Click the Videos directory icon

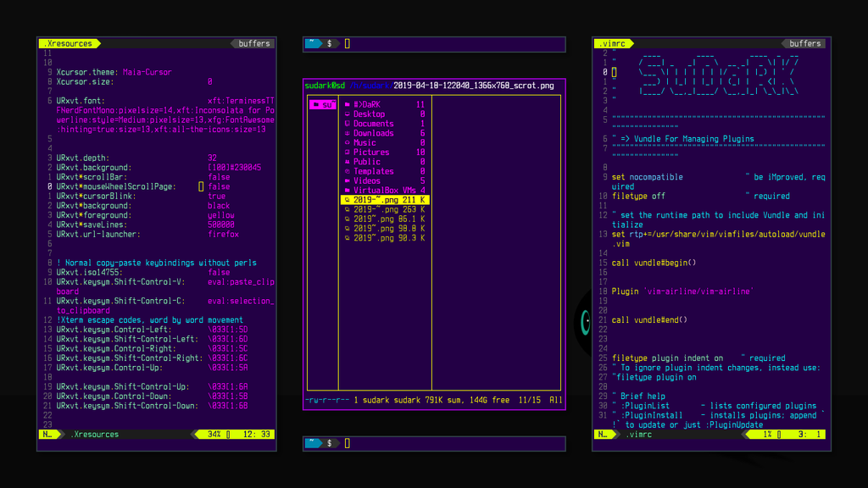pyautogui.click(x=348, y=180)
